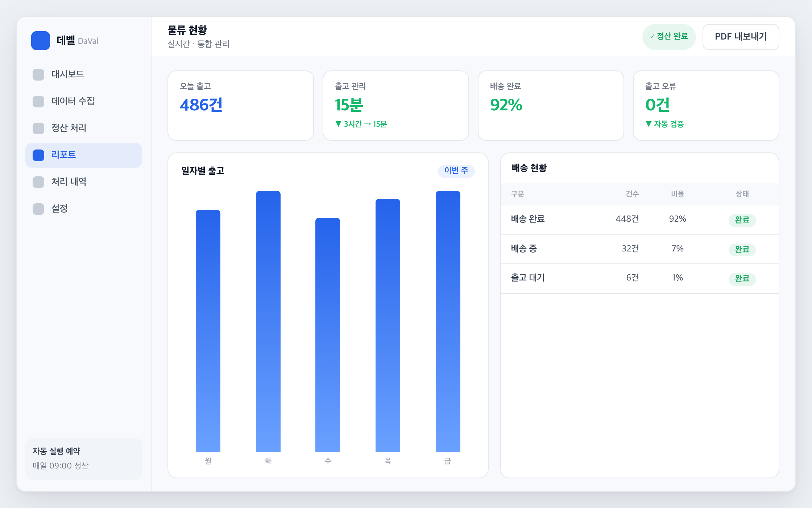The width and height of the screenshot is (812, 508).
Task: Click the 화 bar in chart
Action: pyautogui.click(x=268, y=321)
